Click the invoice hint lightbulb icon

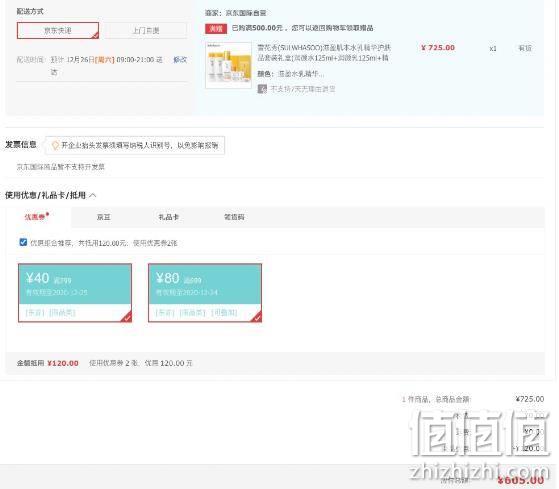pyautogui.click(x=55, y=145)
